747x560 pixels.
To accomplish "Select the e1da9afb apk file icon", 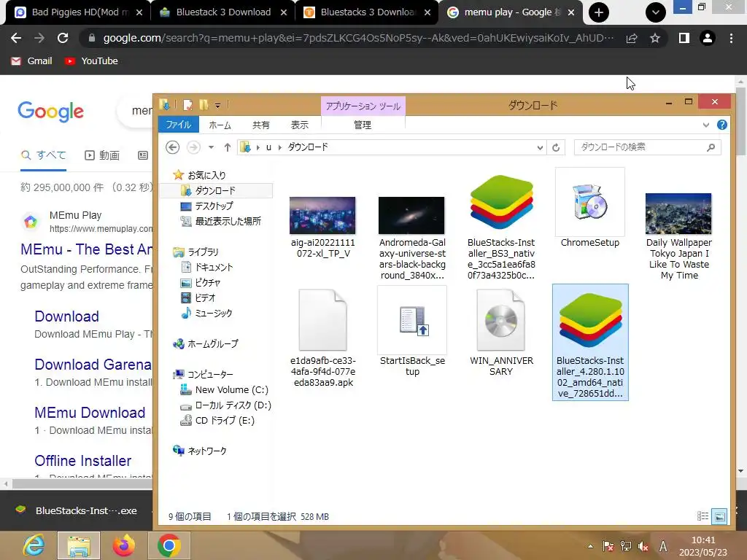I will pos(323,320).
